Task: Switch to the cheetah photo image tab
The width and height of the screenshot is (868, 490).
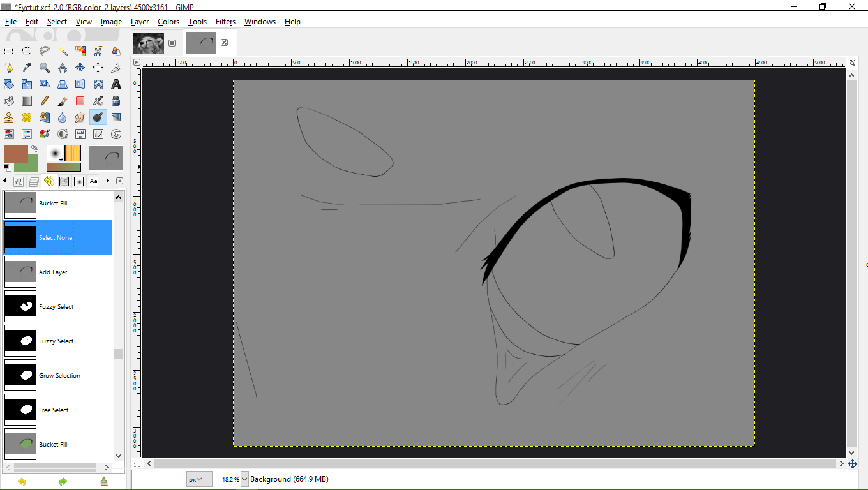Action: (149, 43)
